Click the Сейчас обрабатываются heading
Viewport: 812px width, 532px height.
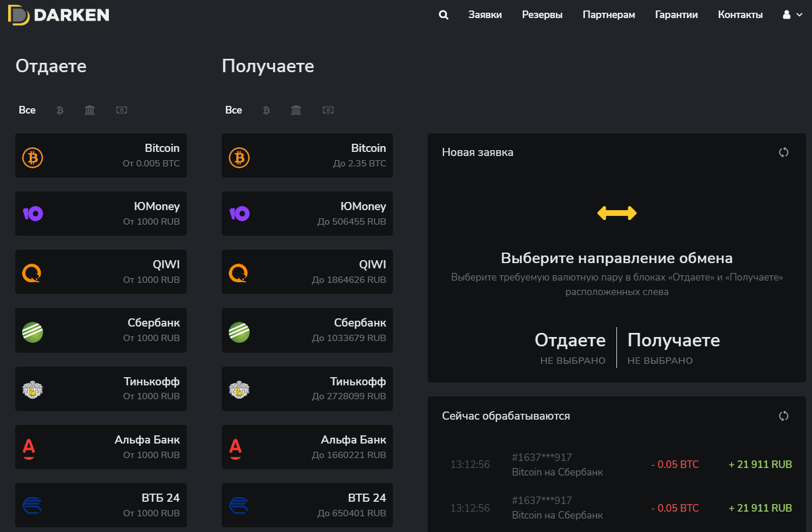(x=506, y=416)
